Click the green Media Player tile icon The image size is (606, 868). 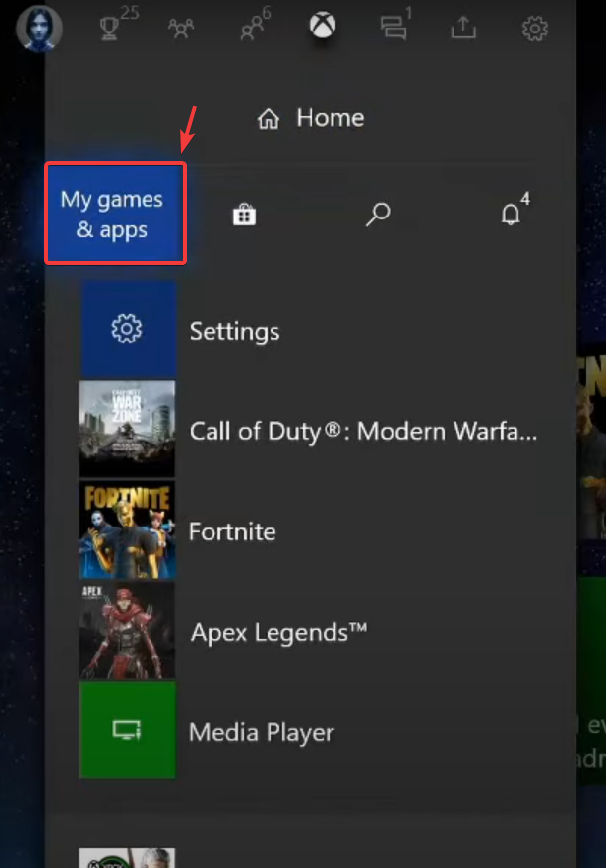127,730
